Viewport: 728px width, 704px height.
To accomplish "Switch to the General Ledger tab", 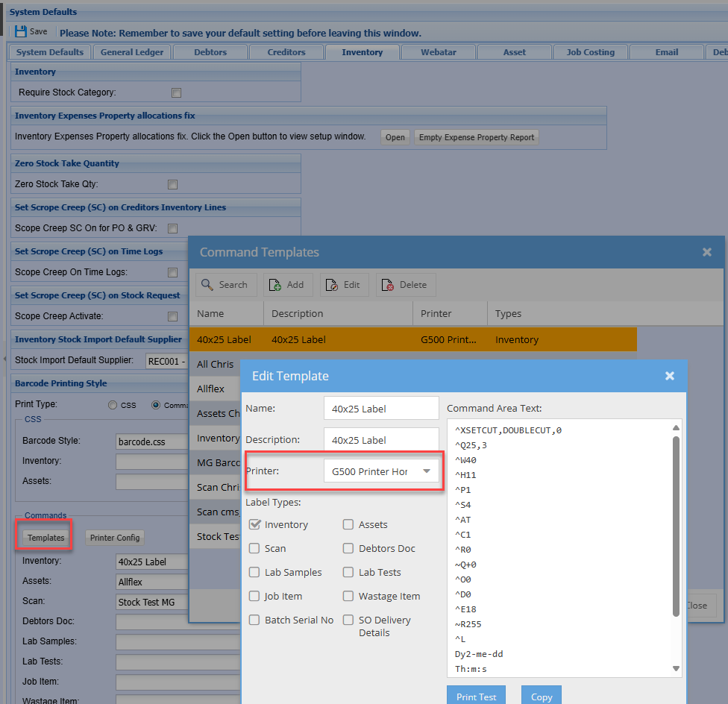I will [132, 52].
